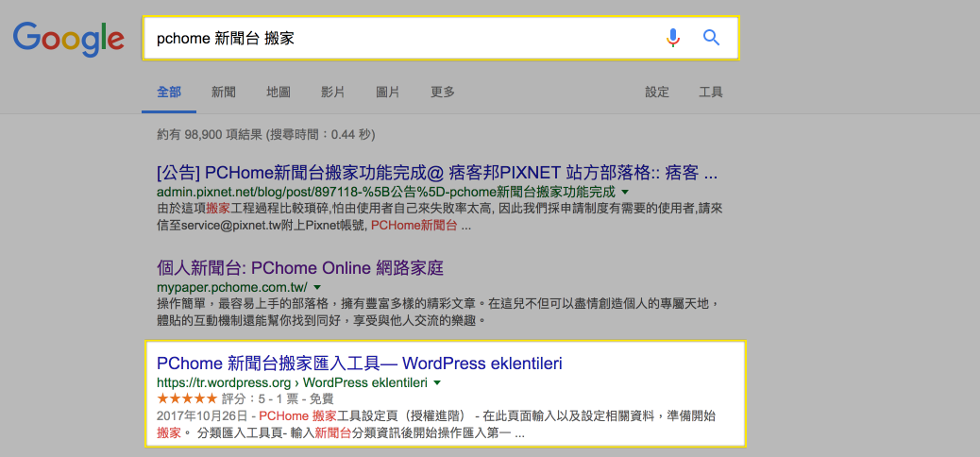Open the PCHome新聞台搬家功能完成 PIXNET result
Image resolution: width=980 pixels, height=457 pixels.
[x=437, y=173]
